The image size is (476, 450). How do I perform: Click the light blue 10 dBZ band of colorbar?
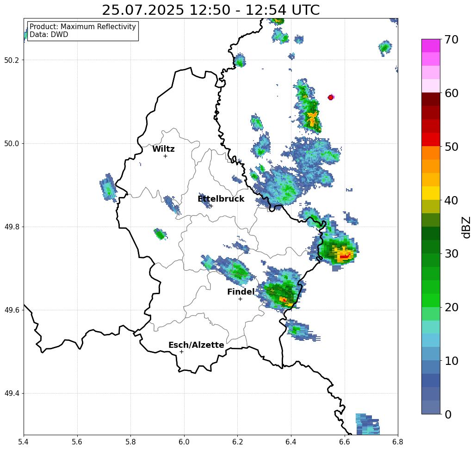[x=431, y=353]
